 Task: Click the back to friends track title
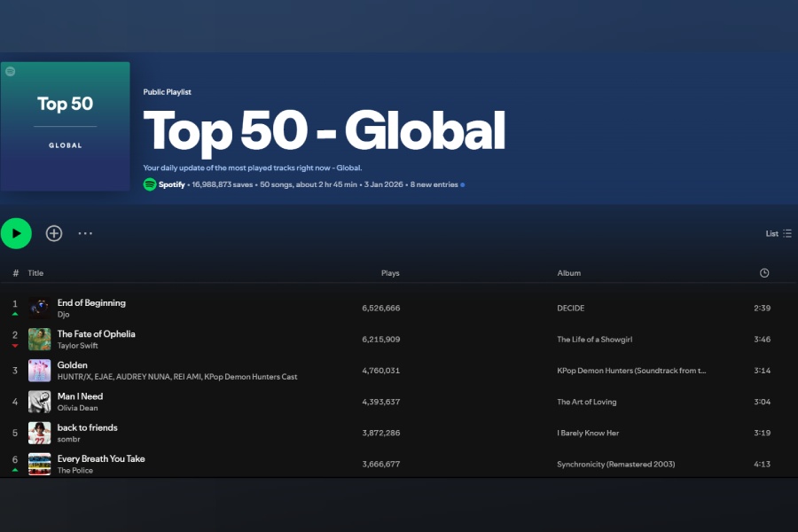coord(88,427)
